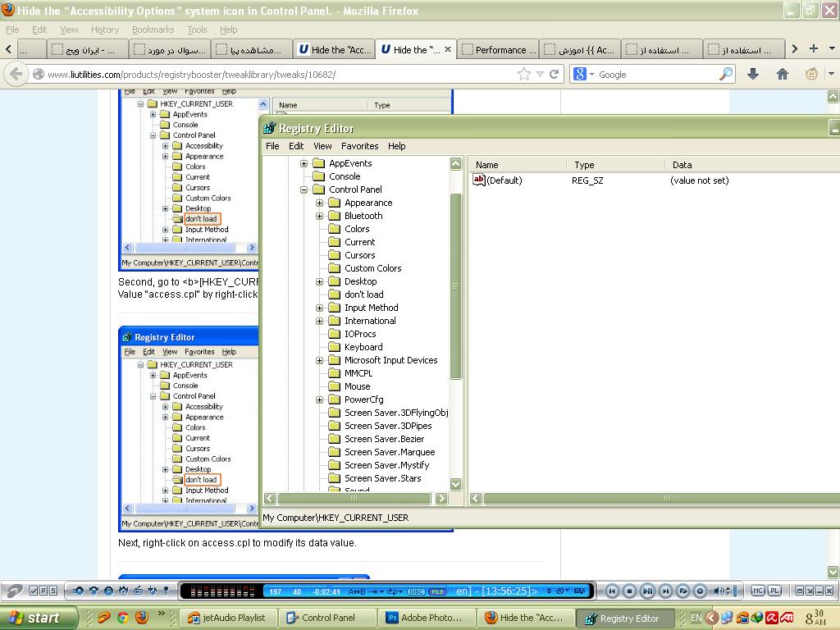Switch to jetAudio Playlist taskbar button
Viewport: 840px width, 630px height.
[x=227, y=618]
